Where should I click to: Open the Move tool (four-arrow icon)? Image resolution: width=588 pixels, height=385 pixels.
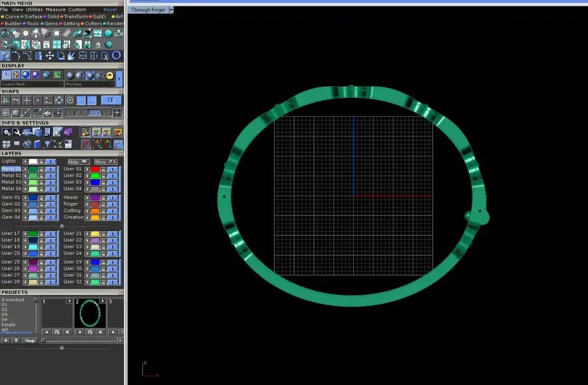50,55
